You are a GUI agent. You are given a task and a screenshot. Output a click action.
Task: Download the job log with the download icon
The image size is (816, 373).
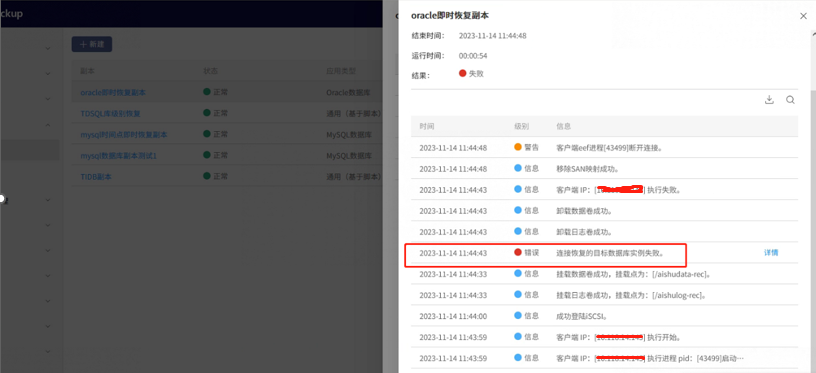click(769, 100)
